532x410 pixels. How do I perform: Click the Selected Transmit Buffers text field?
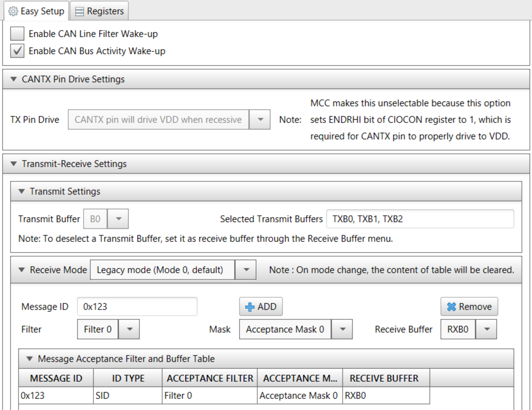click(420, 219)
